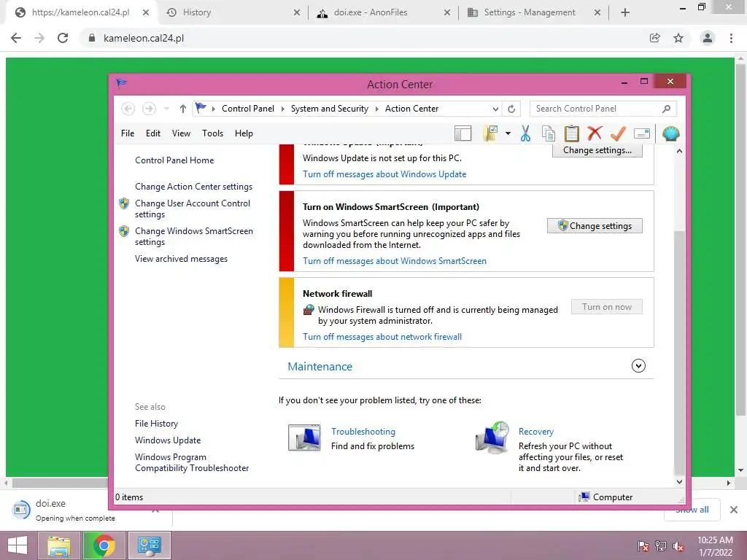Open Windows Update under See also
The width and height of the screenshot is (747, 560).
(168, 440)
